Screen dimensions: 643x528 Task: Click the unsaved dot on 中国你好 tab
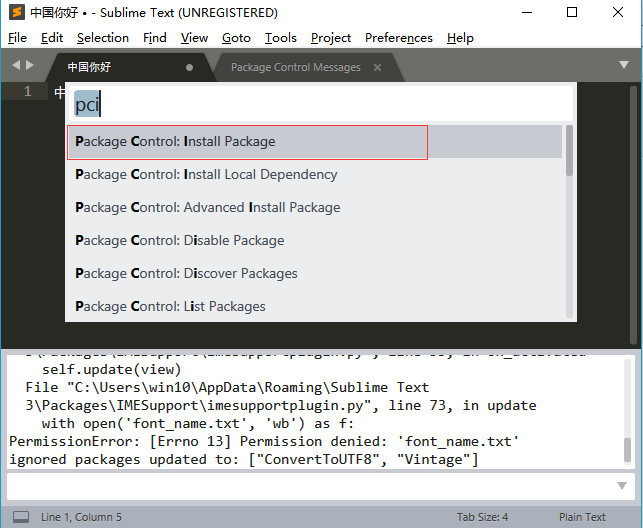click(x=189, y=67)
